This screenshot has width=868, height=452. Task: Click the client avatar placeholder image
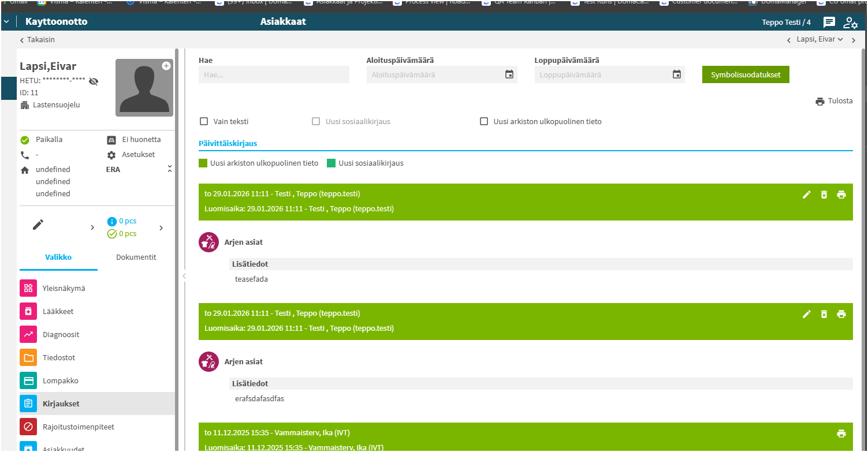click(144, 88)
